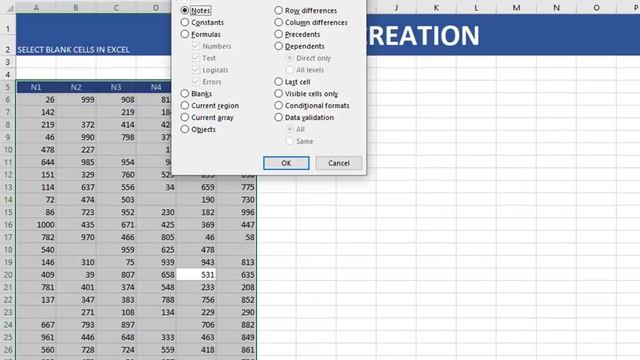The image size is (640, 360).
Task: Click cell with value 667
Action: click(36, 324)
